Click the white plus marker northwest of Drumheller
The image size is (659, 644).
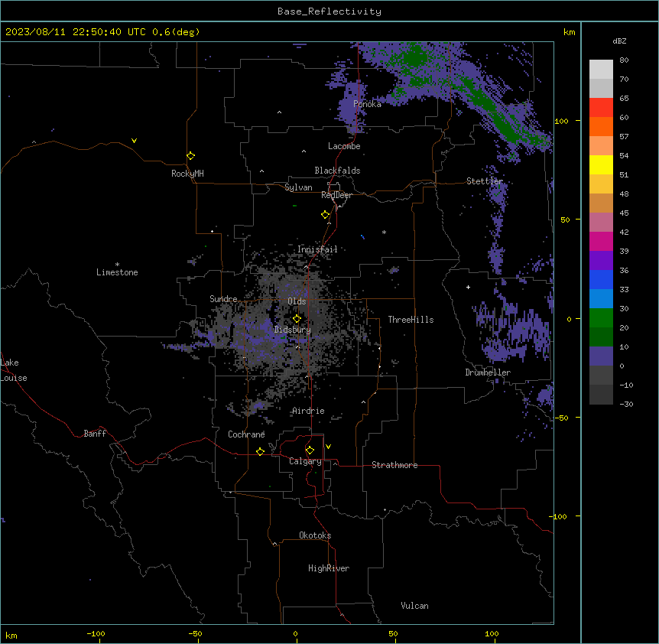click(x=468, y=287)
